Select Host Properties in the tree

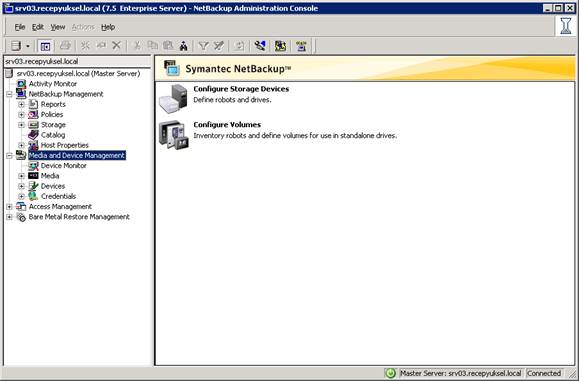(64, 145)
